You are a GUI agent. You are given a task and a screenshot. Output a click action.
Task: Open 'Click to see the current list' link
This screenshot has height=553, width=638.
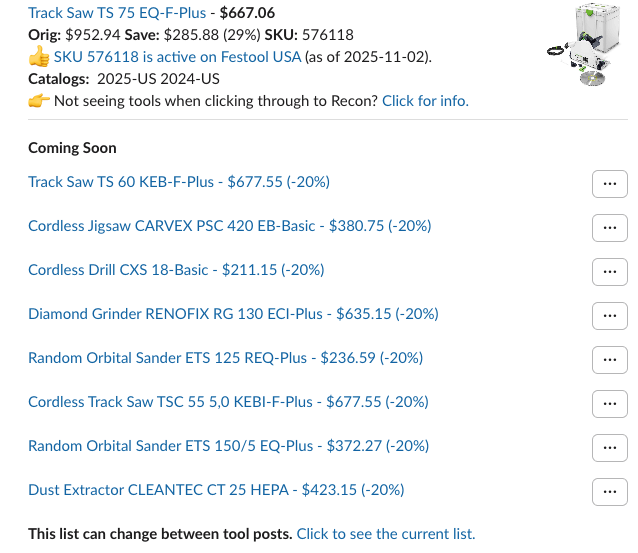point(385,534)
